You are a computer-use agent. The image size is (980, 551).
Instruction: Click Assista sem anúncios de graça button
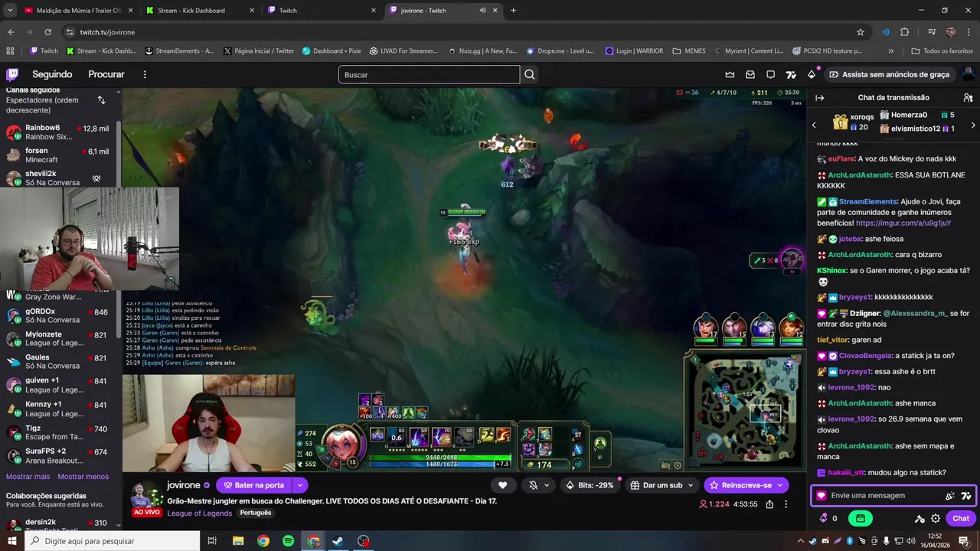(x=890, y=74)
